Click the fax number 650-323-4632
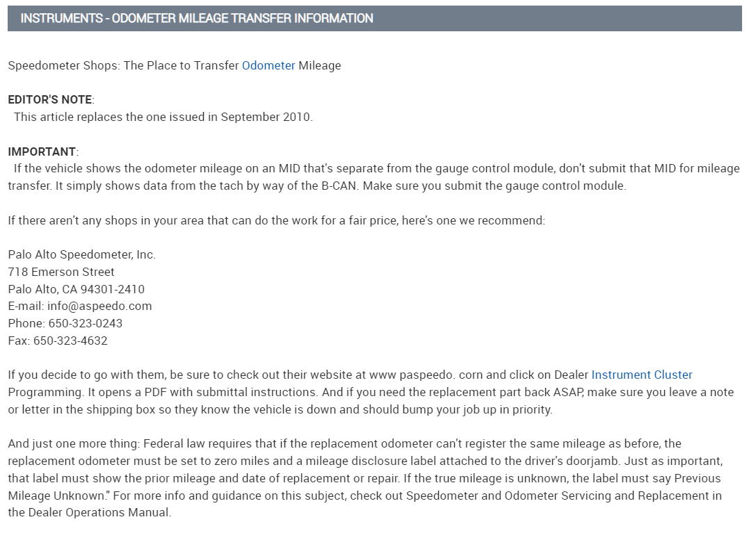 pyautogui.click(x=70, y=341)
